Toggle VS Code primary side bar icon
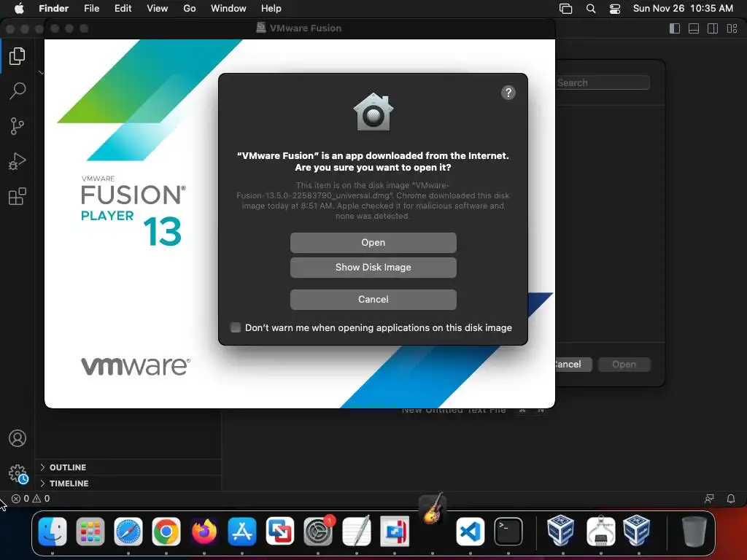 [x=675, y=28]
